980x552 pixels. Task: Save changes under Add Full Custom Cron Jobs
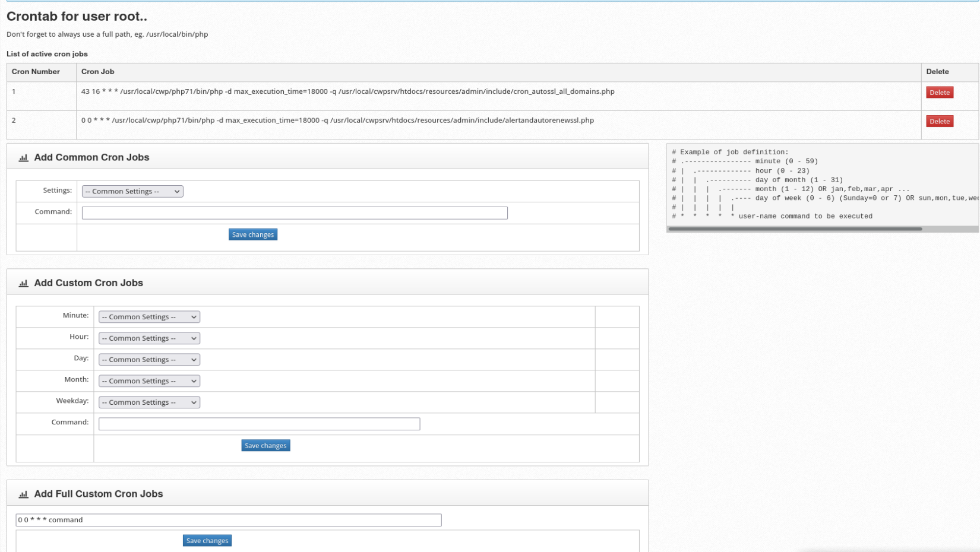point(207,540)
